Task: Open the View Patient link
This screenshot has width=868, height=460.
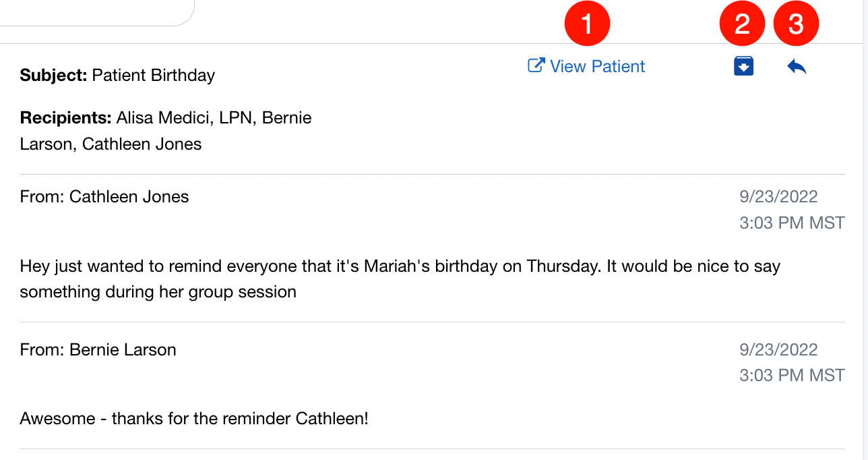Action: pos(597,66)
